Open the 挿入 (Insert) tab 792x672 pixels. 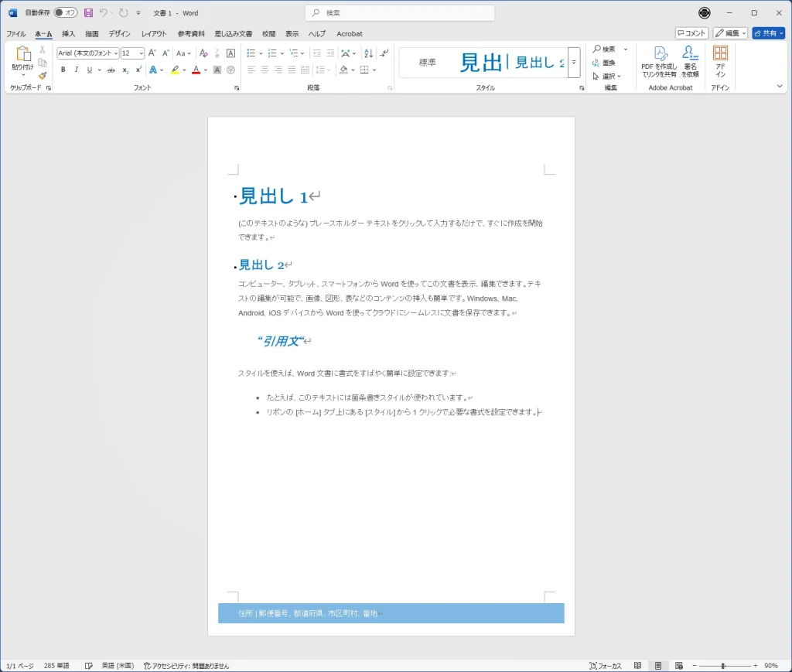[x=68, y=34]
